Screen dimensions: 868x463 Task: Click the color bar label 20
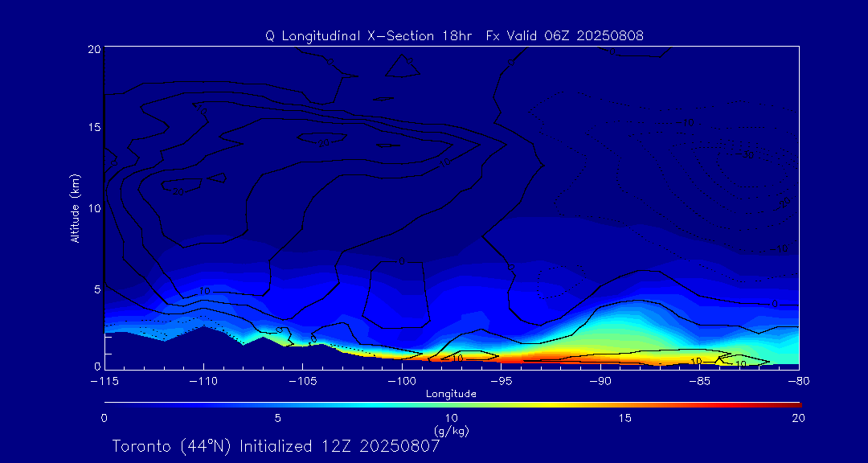coord(798,419)
